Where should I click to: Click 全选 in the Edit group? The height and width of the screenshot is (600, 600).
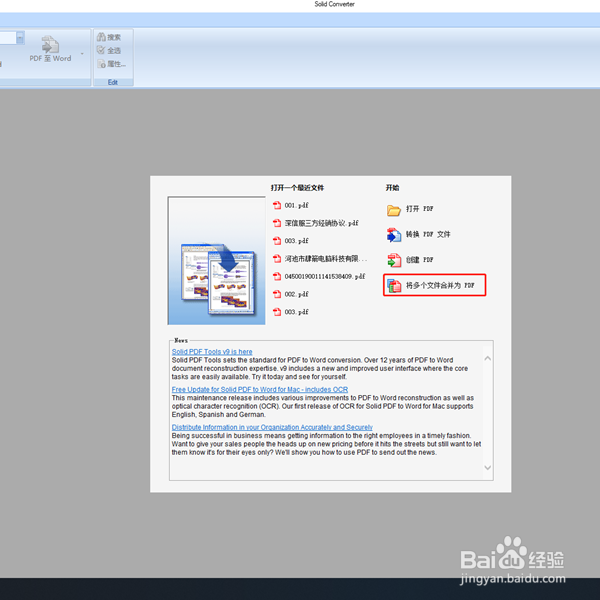pyautogui.click(x=109, y=50)
